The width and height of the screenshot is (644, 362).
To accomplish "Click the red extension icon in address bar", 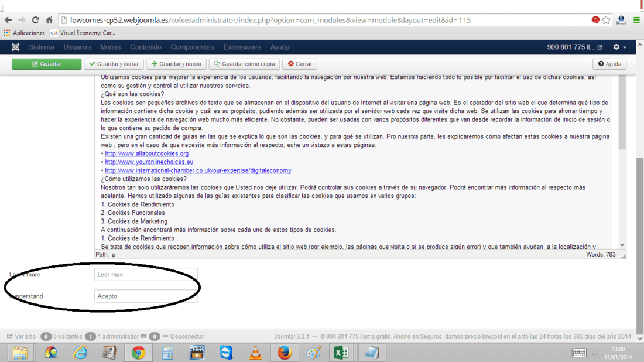I will [x=595, y=20].
